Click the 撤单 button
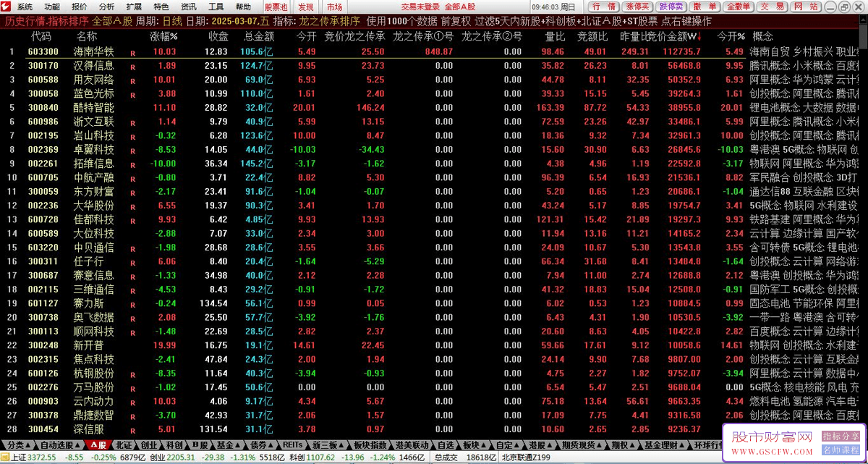 point(705,7)
